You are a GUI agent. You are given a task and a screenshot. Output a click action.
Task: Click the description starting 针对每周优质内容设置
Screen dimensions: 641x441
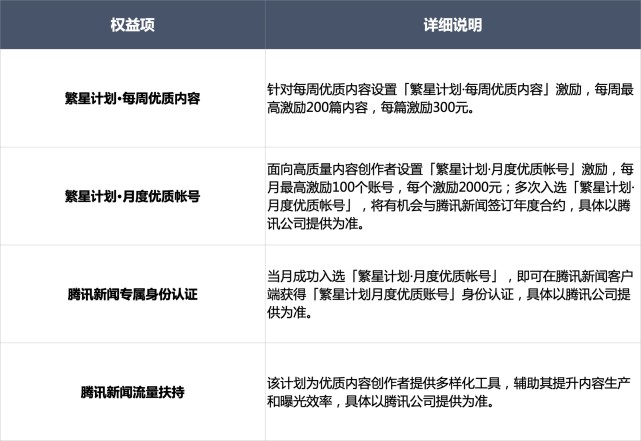point(450,98)
